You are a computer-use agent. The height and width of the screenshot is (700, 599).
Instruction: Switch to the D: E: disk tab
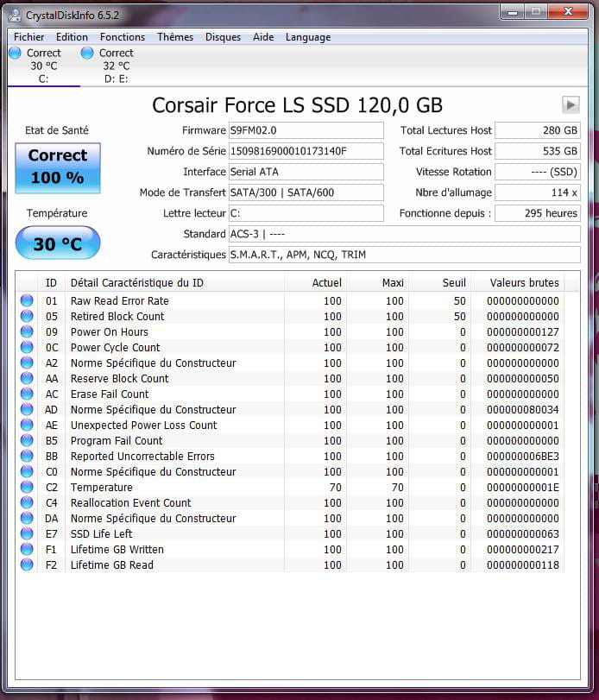click(116, 66)
